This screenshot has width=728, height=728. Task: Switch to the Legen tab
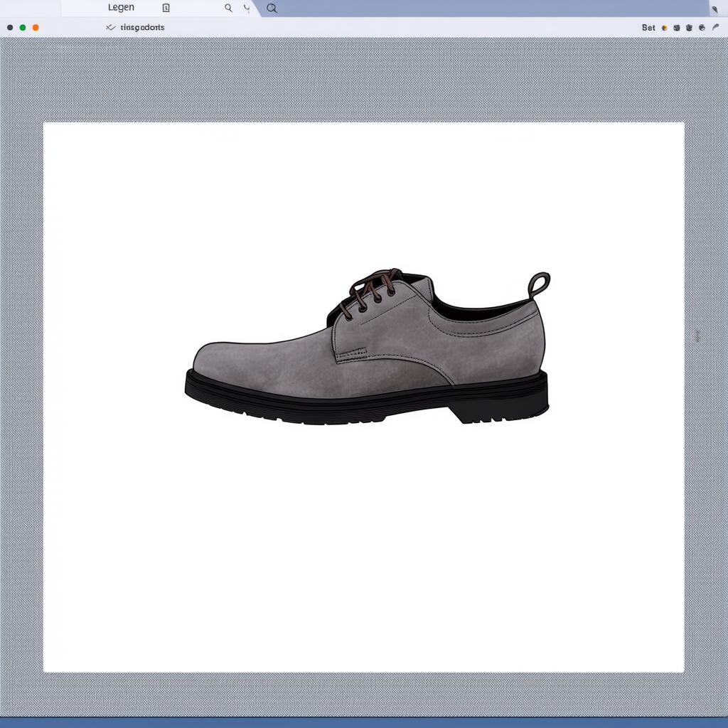point(121,8)
